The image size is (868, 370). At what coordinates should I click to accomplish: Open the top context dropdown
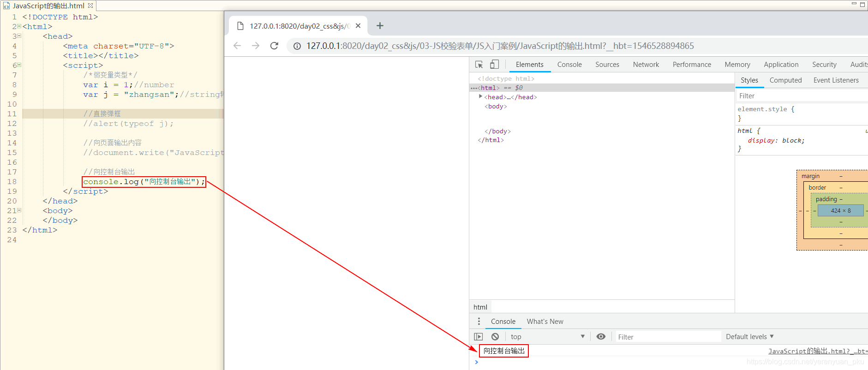(547, 337)
